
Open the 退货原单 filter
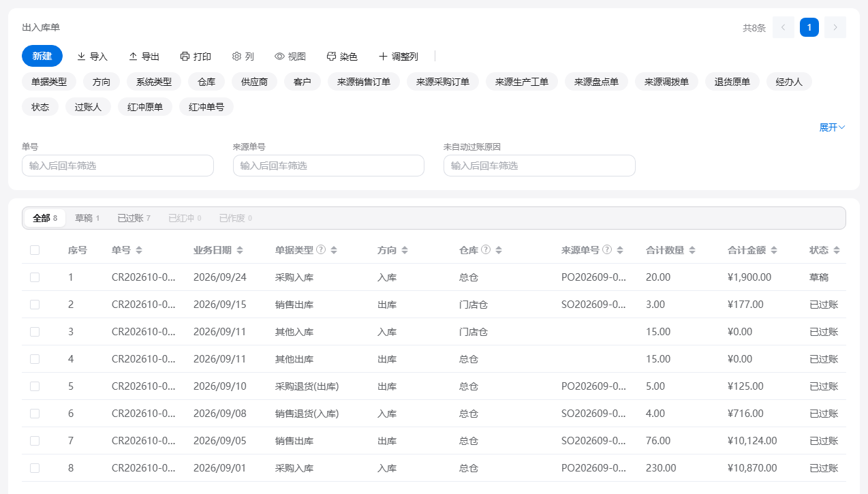coord(732,82)
